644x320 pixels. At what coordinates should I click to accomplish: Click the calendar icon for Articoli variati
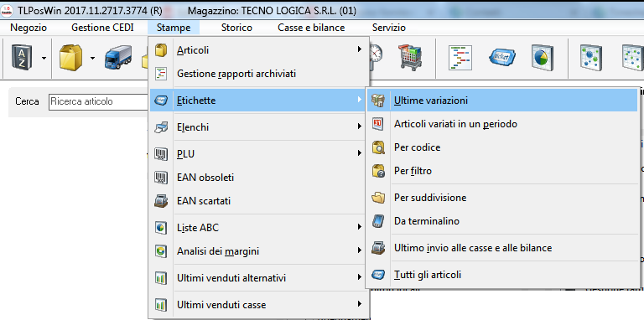pos(378,123)
